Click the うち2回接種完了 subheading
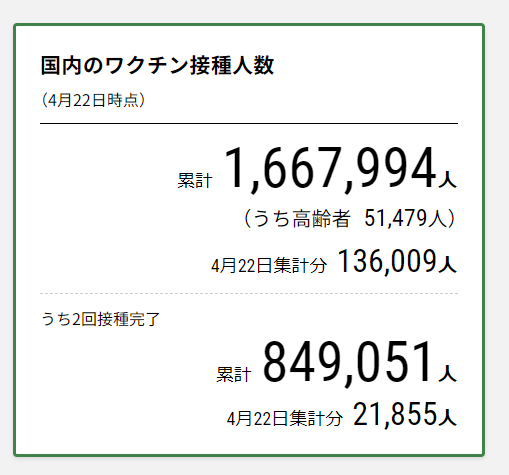The height and width of the screenshot is (475, 509). [x=100, y=319]
